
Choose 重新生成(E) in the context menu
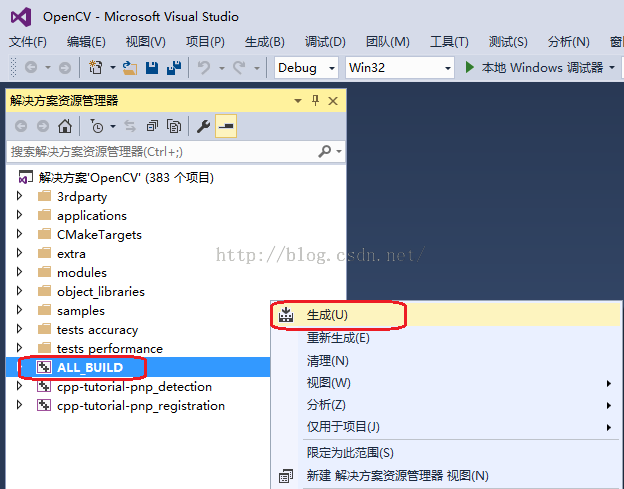[446, 338]
